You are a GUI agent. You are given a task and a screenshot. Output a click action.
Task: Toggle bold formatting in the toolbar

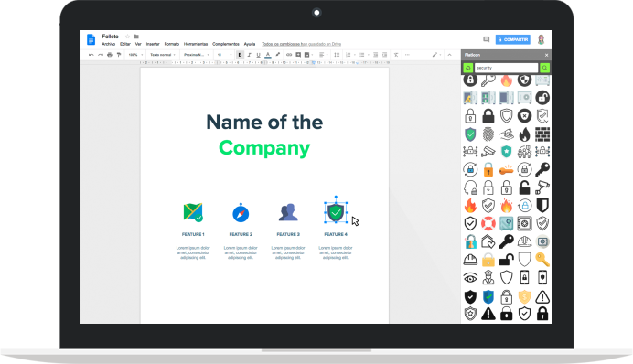pyautogui.click(x=240, y=55)
